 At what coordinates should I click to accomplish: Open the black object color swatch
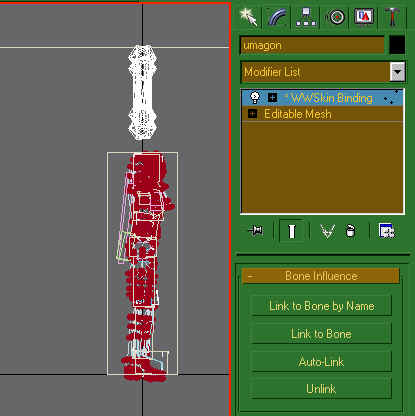coord(397,45)
